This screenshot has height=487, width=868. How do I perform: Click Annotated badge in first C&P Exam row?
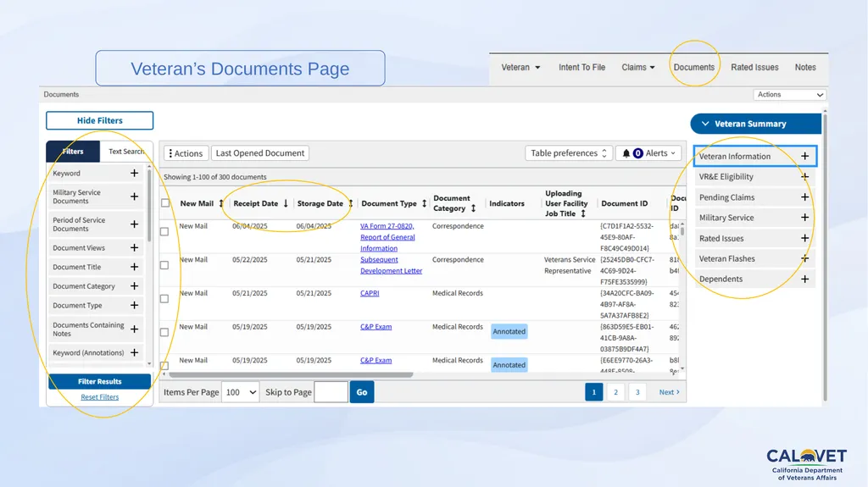(x=509, y=331)
